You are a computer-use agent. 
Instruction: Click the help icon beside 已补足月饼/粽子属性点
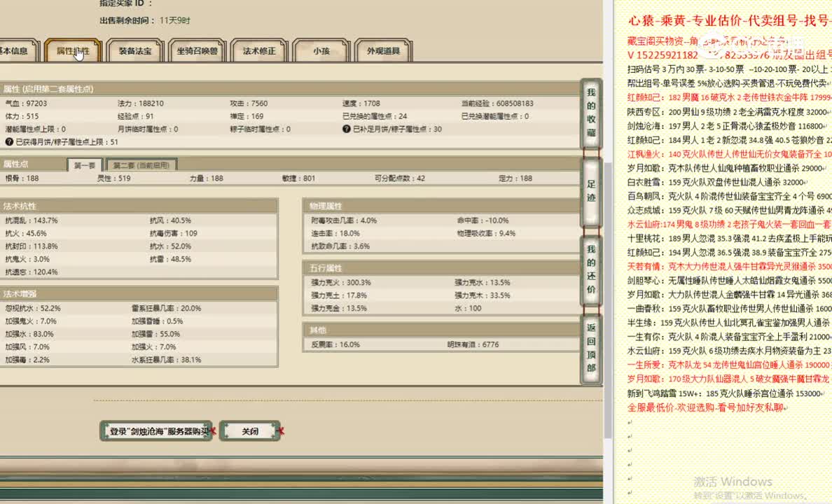(x=347, y=129)
